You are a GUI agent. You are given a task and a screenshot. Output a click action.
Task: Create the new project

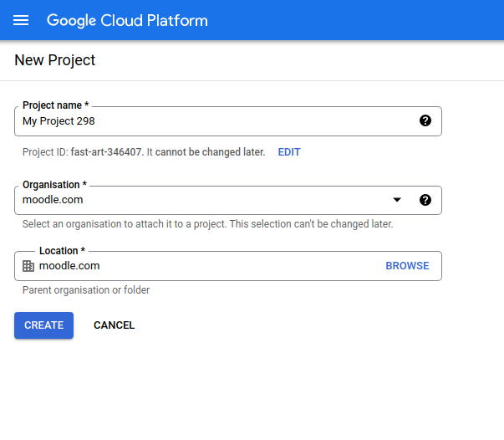pyautogui.click(x=43, y=325)
